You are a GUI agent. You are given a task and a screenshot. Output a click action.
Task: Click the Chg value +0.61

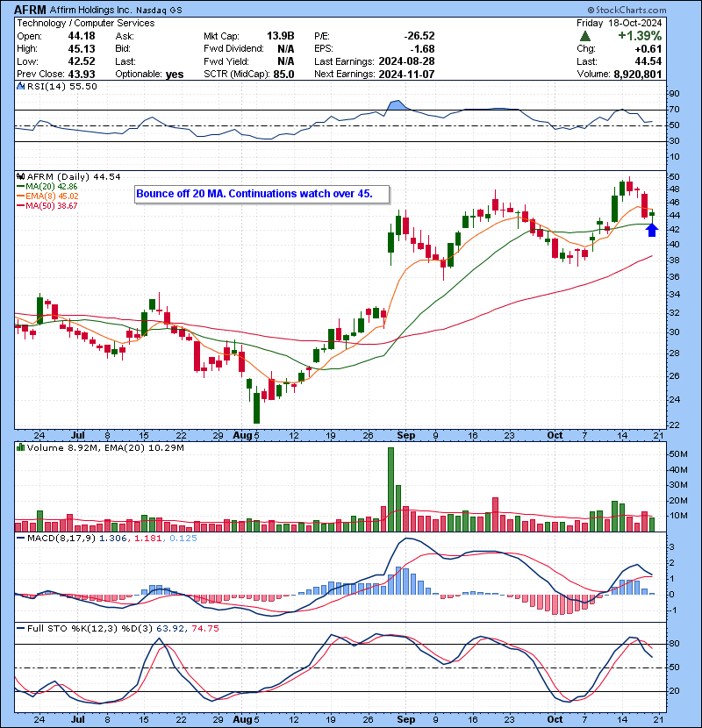tap(648, 49)
